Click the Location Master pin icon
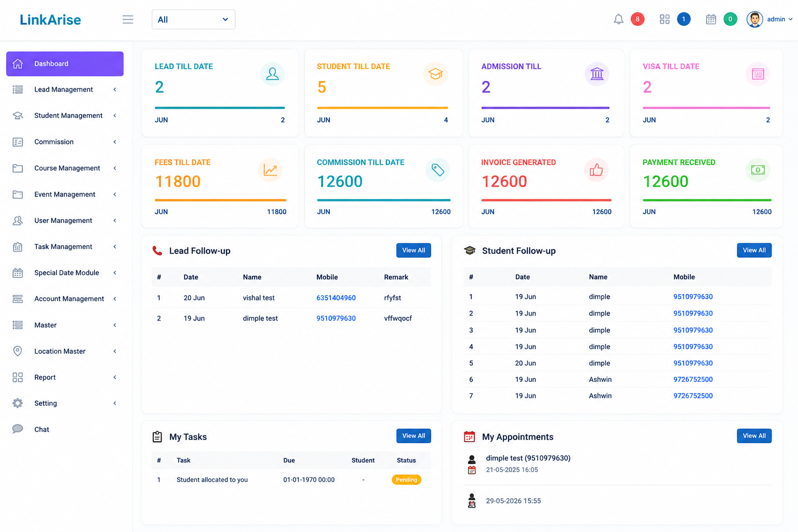Viewport: 798px width, 532px height. click(18, 351)
